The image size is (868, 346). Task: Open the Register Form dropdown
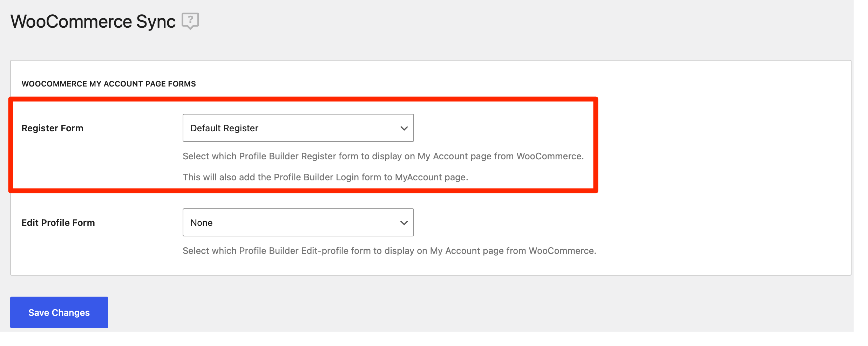click(x=298, y=128)
